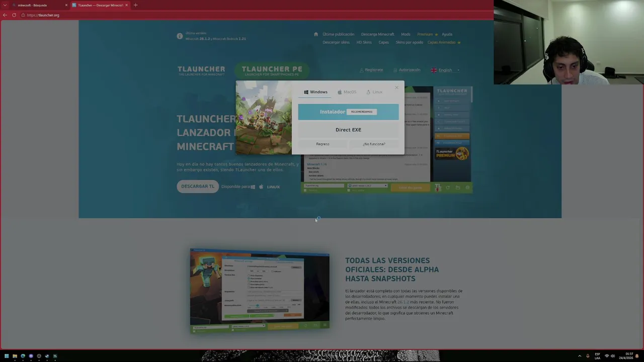This screenshot has height=362, width=644.
Task: Open Capas Animadas premium link
Action: (444, 42)
